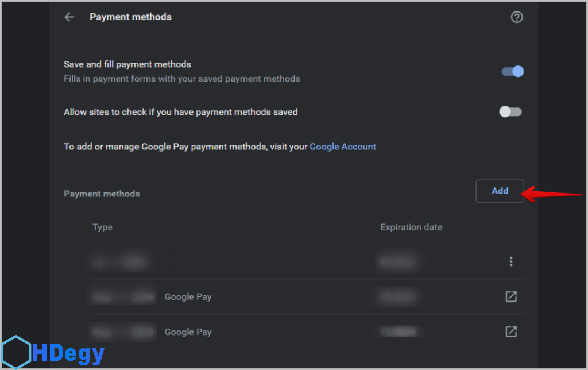This screenshot has height=370, width=588.
Task: Click the Google Pay label in the bottom row
Action: 188,332
